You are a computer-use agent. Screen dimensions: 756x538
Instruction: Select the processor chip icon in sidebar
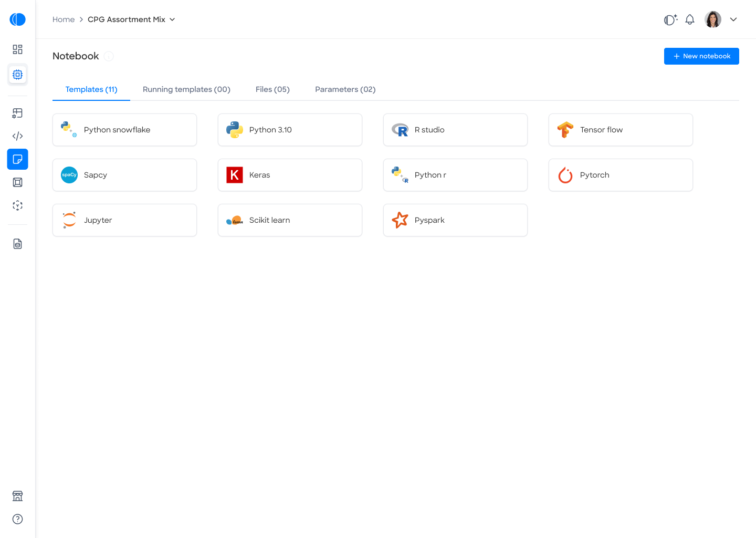pyautogui.click(x=17, y=75)
